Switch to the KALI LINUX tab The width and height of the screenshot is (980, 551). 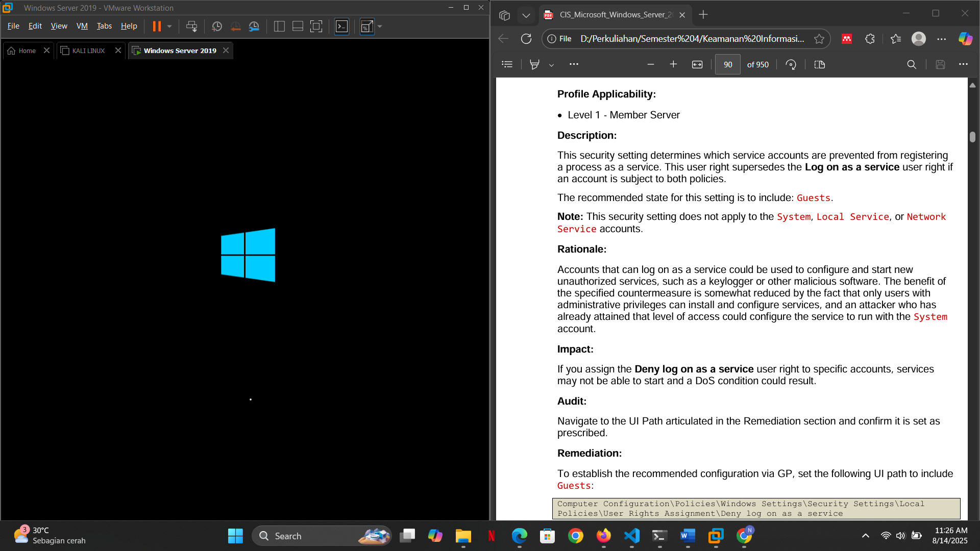(88, 51)
